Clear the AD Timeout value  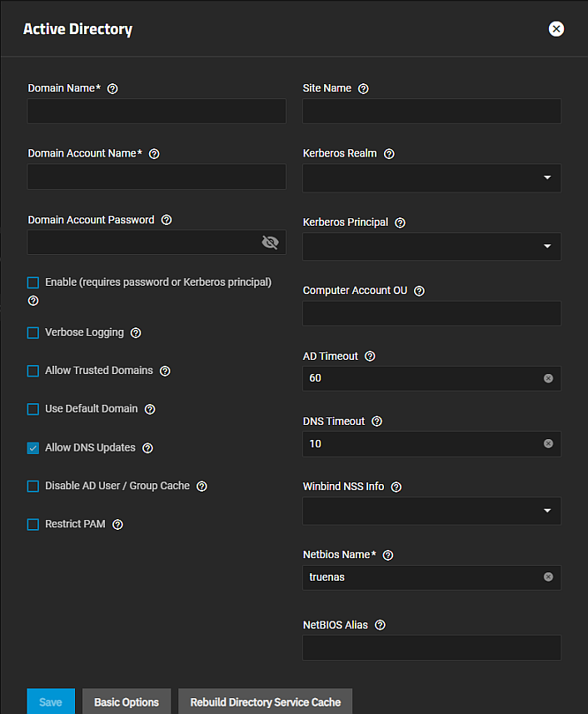[x=548, y=378]
